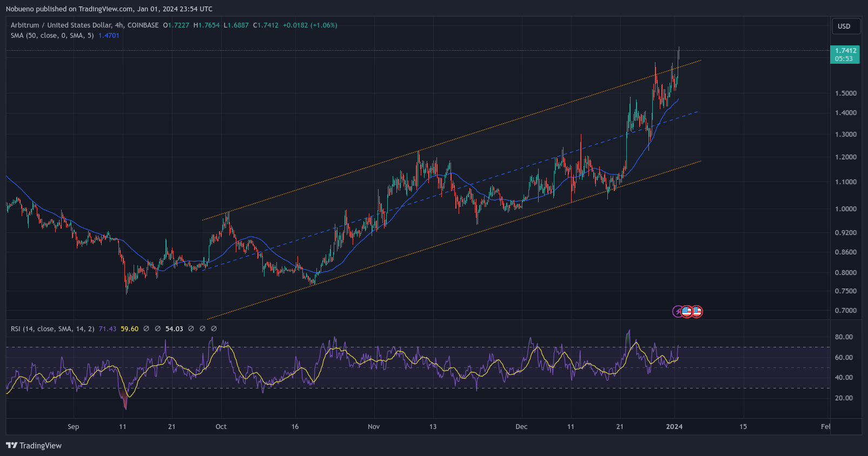Click the 16 date label on the time axis

coord(295,427)
